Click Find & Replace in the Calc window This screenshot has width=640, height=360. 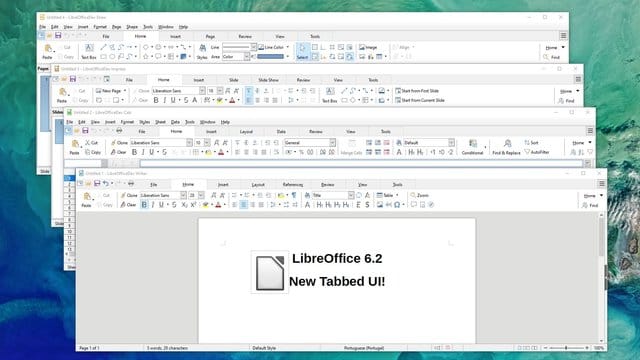(506, 147)
